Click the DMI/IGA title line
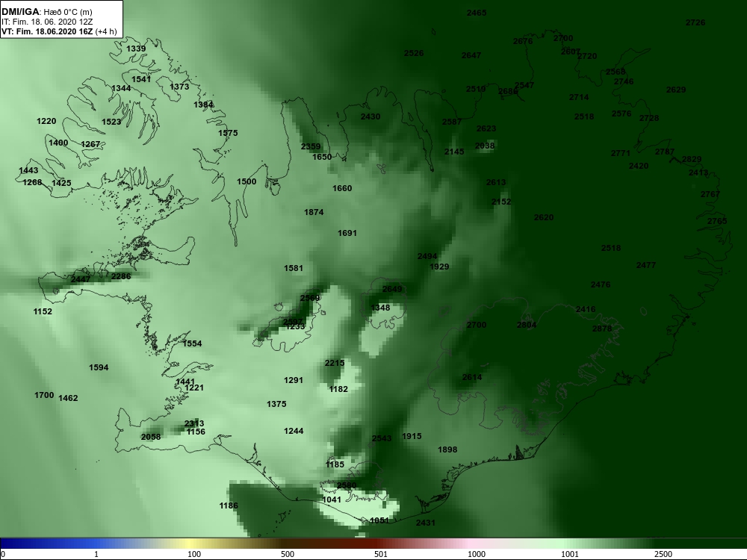 (46, 12)
